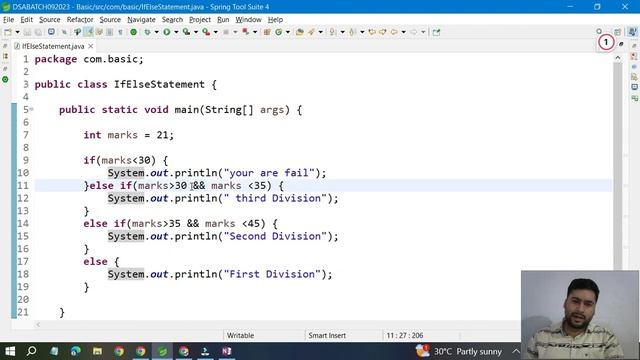Image resolution: width=640 pixels, height=360 pixels.
Task: Click the Save icon in toolbar
Action: pos(27,32)
